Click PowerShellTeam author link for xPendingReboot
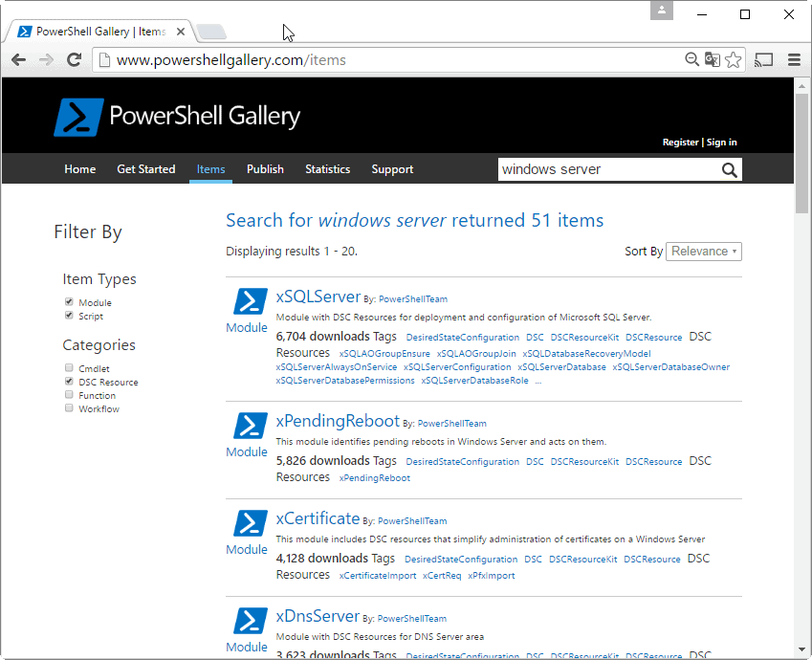The image size is (812, 660). (x=451, y=424)
